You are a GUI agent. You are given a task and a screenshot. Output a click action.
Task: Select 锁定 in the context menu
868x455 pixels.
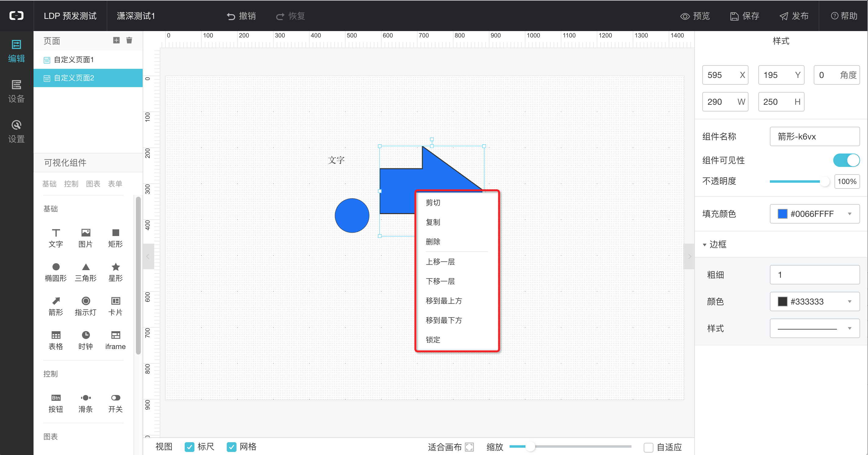(433, 340)
